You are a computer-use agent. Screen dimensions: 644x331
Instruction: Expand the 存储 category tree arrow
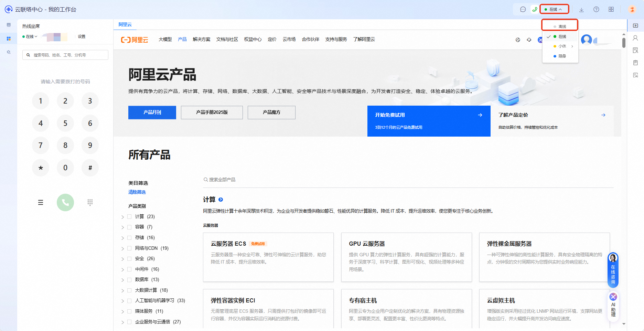(x=122, y=238)
